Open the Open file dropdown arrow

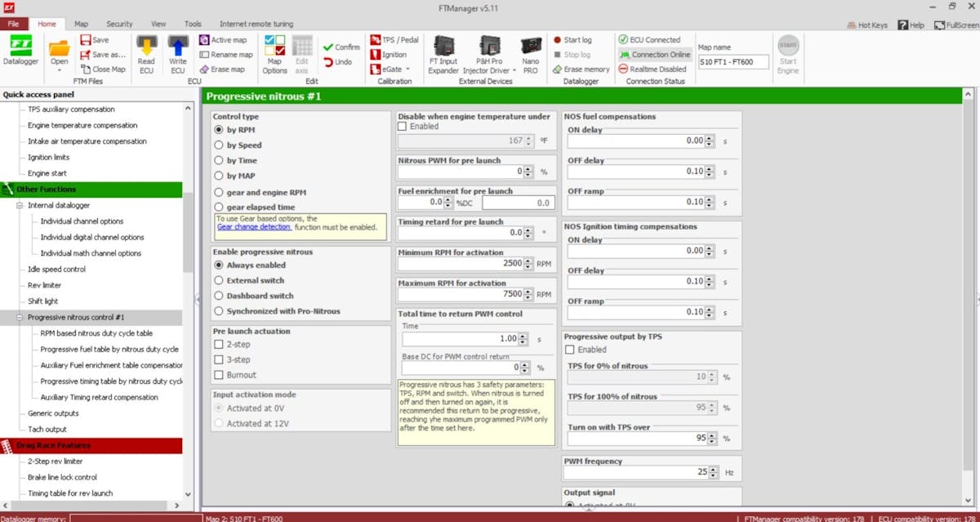[59, 70]
